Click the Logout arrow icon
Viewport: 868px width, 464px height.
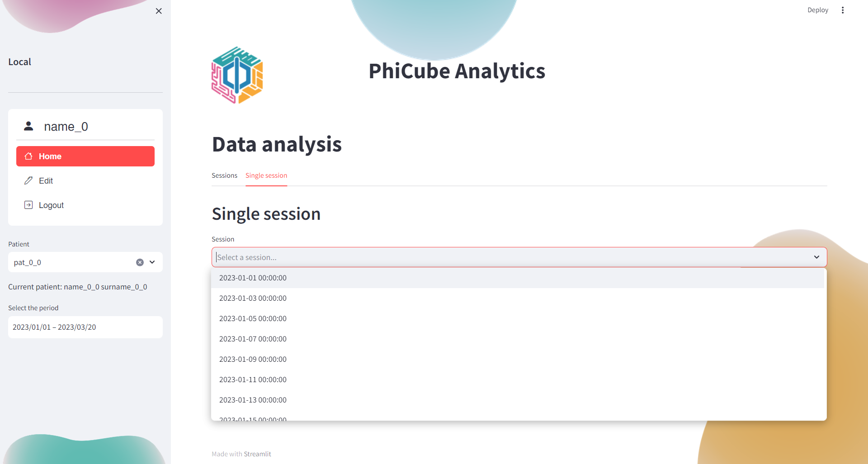28,205
